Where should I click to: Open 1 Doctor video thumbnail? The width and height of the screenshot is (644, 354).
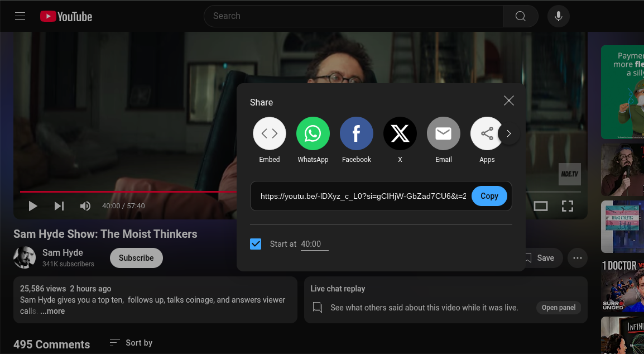[x=622, y=285]
